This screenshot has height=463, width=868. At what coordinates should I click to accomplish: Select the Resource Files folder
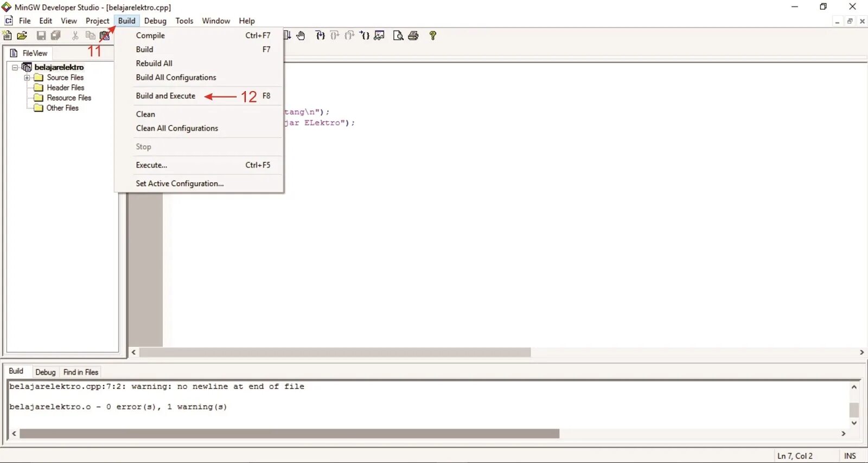69,98
